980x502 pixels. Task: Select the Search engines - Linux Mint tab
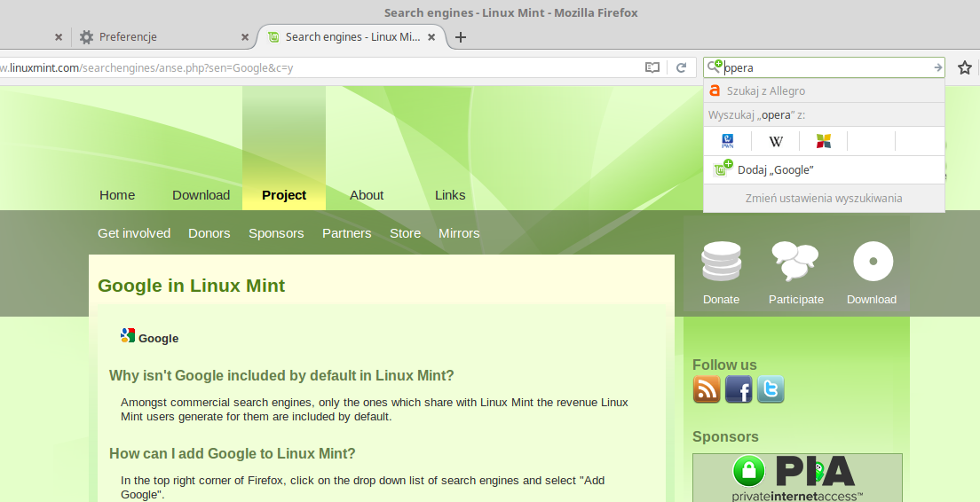click(x=352, y=37)
